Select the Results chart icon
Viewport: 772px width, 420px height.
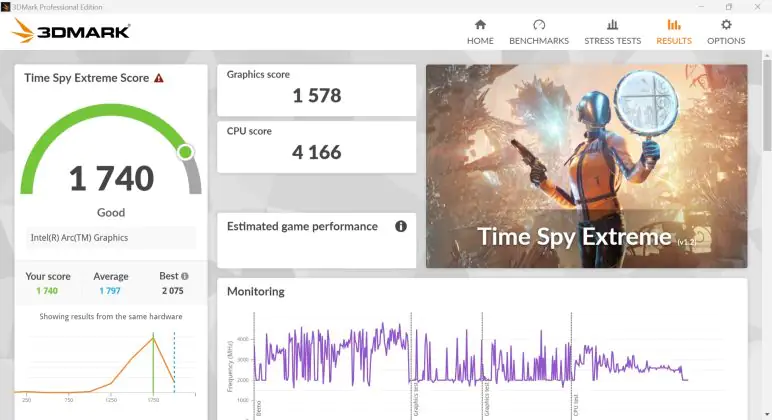(674, 25)
